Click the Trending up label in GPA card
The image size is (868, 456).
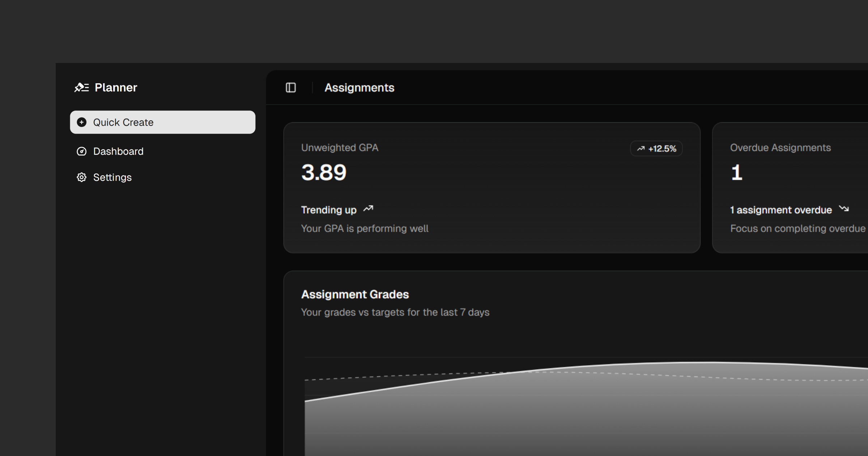click(328, 210)
